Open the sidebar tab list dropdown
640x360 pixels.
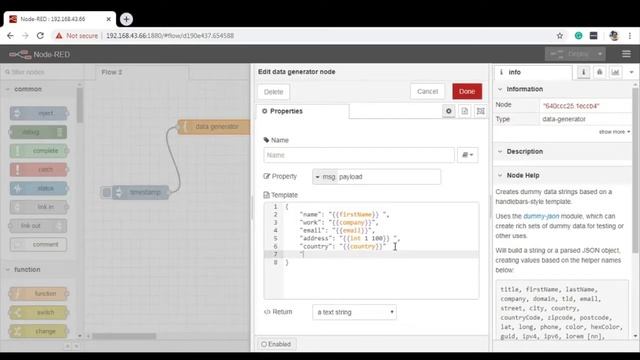point(631,72)
